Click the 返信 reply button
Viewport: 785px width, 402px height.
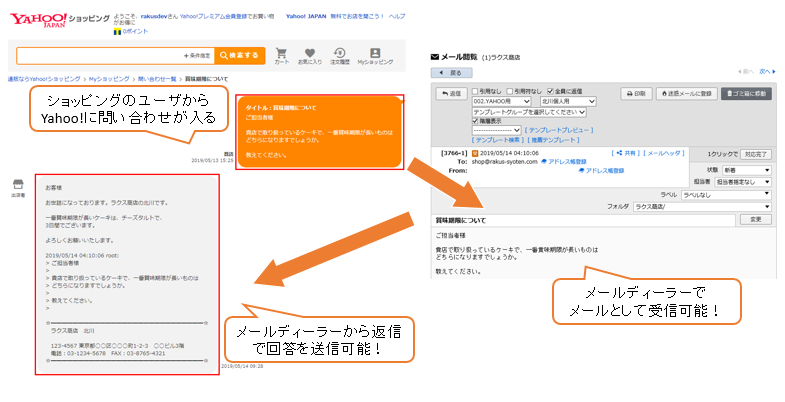(x=451, y=94)
